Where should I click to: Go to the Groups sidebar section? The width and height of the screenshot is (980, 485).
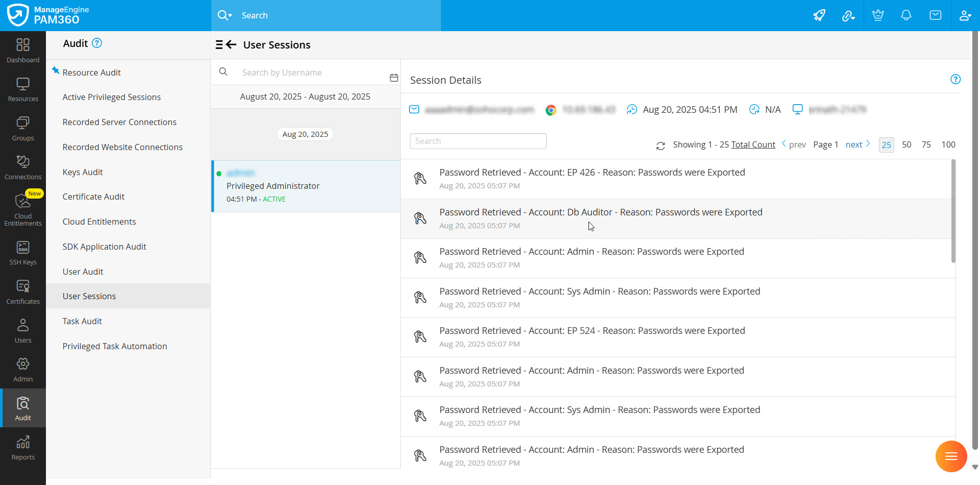tap(23, 129)
